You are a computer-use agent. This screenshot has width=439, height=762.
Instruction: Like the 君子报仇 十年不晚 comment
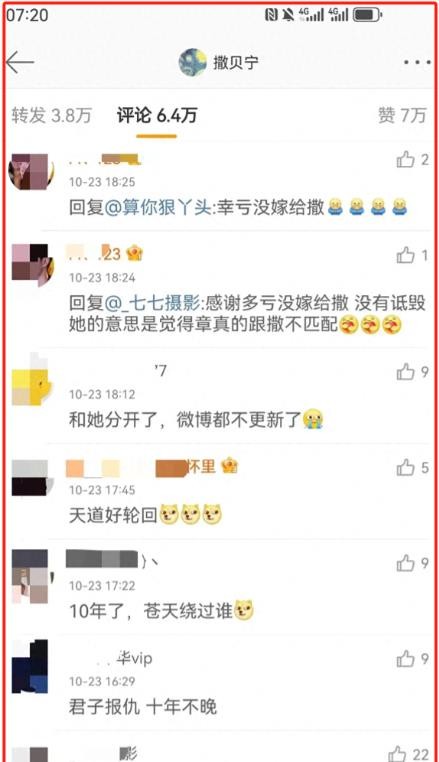[x=412, y=659]
